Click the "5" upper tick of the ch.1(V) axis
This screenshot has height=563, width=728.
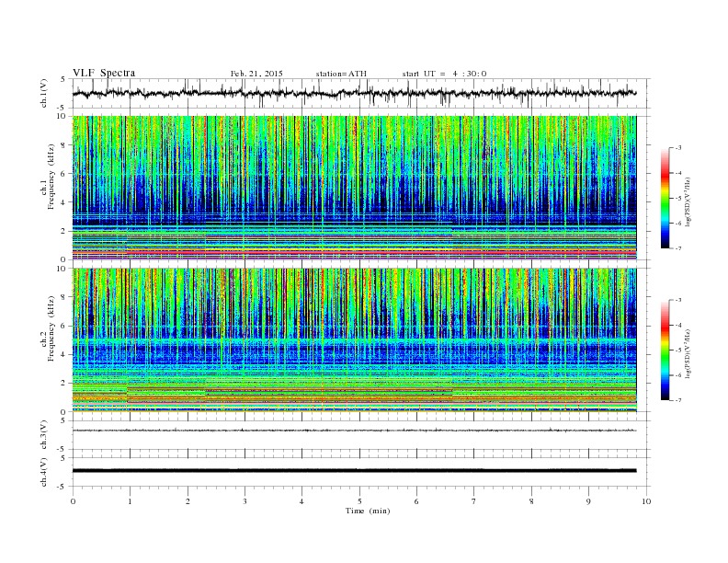pos(63,79)
